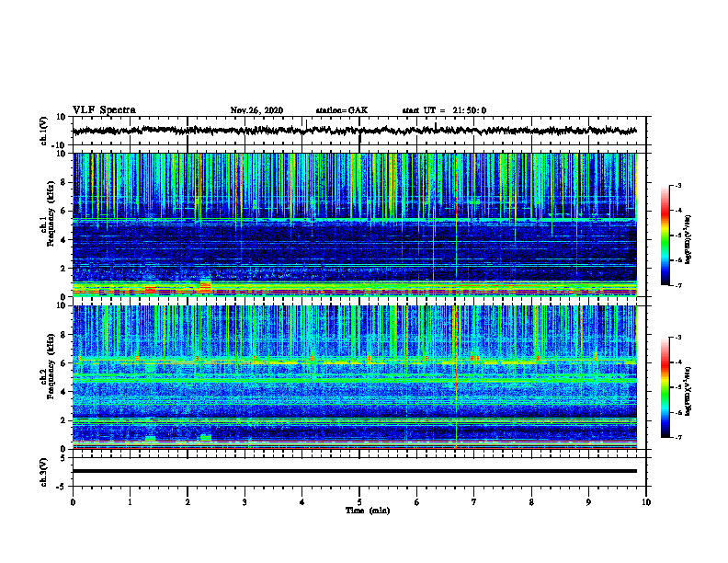Screen dimensions: 728x563
Task: Select the ch.1 spectrogram panel
Action: 354,224
